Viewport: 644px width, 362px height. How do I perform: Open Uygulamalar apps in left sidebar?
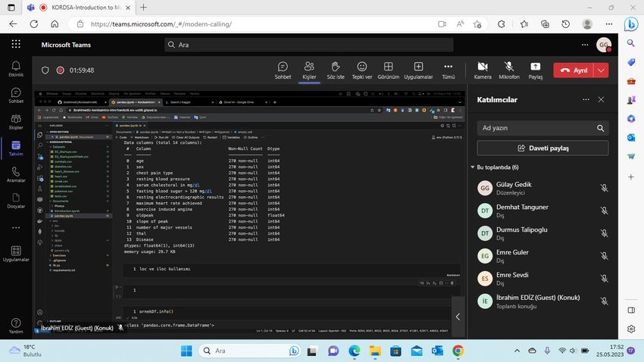point(16,254)
